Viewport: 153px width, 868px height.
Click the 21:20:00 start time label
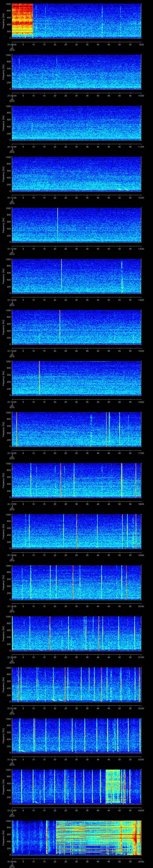tap(12, 657)
